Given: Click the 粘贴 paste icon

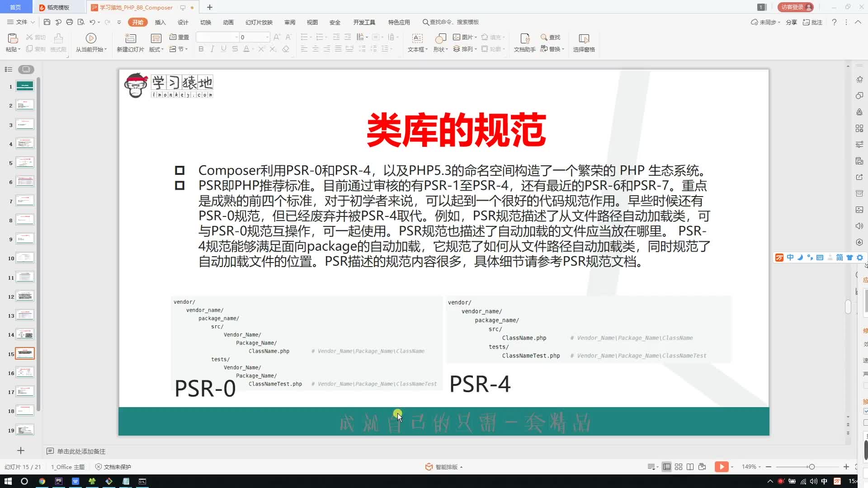Looking at the screenshot, I should pos(13,43).
